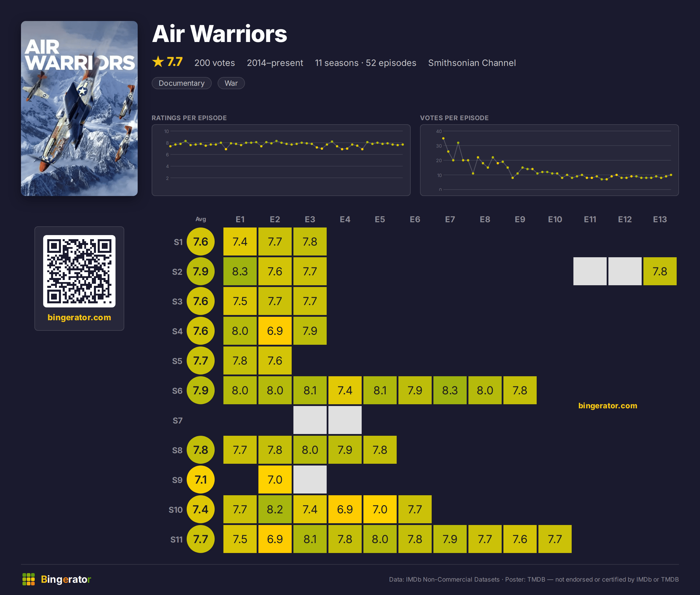The width and height of the screenshot is (700, 595).
Task: Click the S9 average 7.1 circle
Action: (x=201, y=480)
